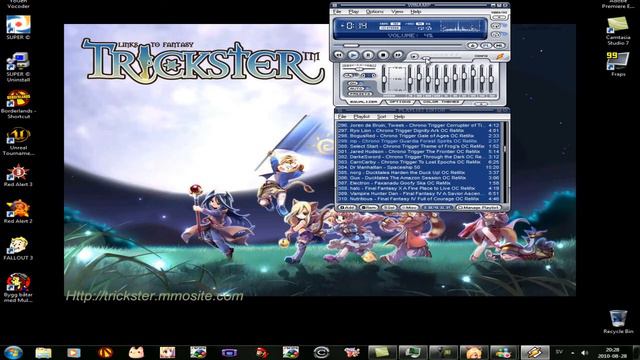Select the SUPER © Uninstall desktop icon

pyautogui.click(x=18, y=67)
